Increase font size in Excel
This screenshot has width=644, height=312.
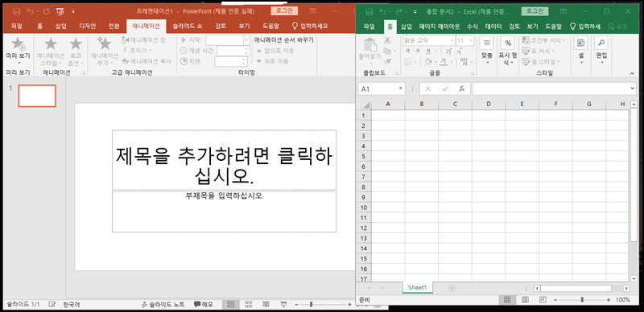[x=448, y=51]
